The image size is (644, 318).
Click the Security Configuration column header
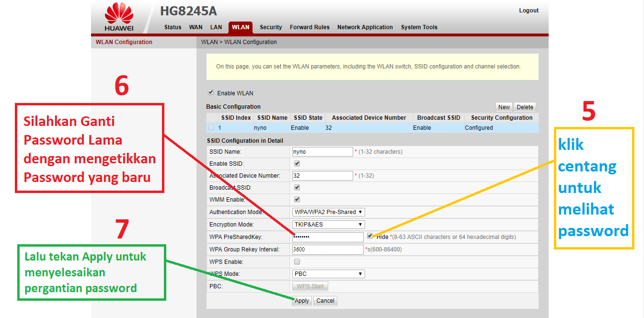click(x=502, y=118)
